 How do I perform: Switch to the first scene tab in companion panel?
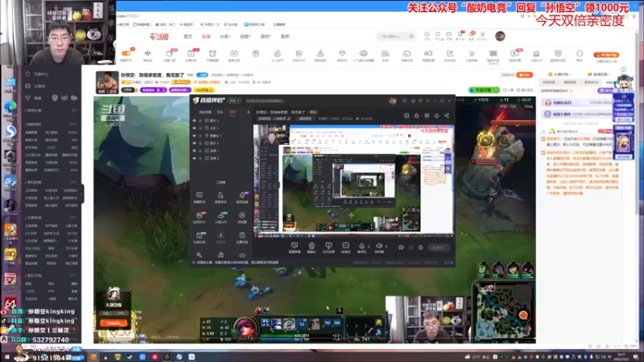(x=205, y=112)
